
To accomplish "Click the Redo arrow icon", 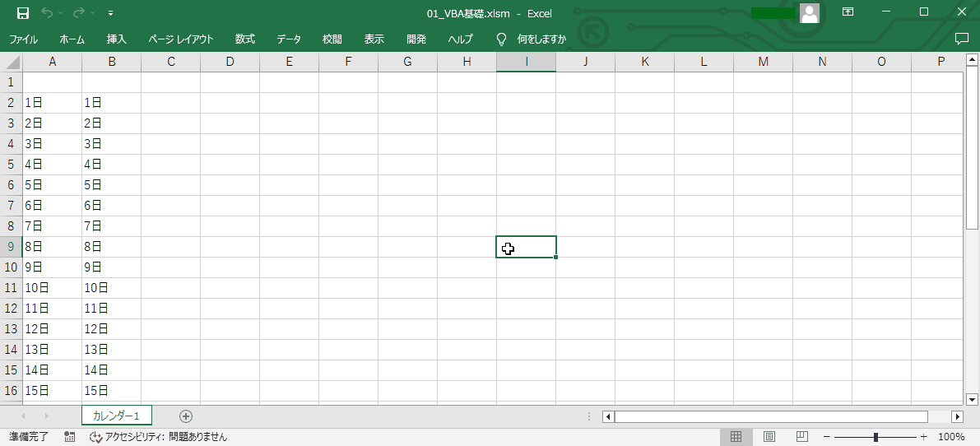I will point(79,12).
